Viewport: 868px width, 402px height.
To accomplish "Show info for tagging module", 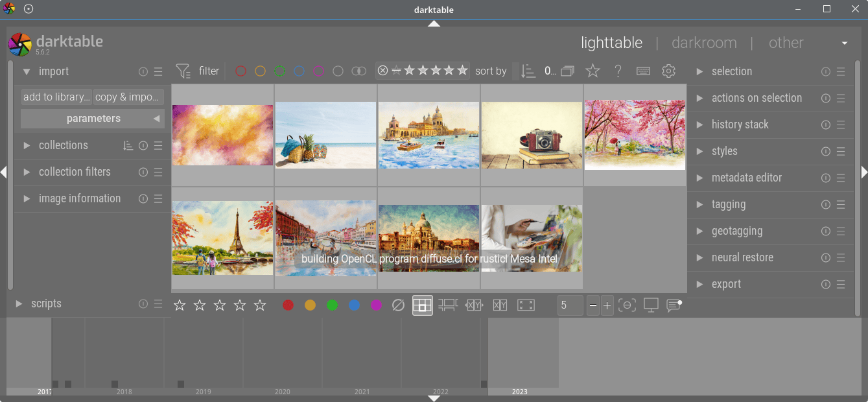I will [826, 205].
